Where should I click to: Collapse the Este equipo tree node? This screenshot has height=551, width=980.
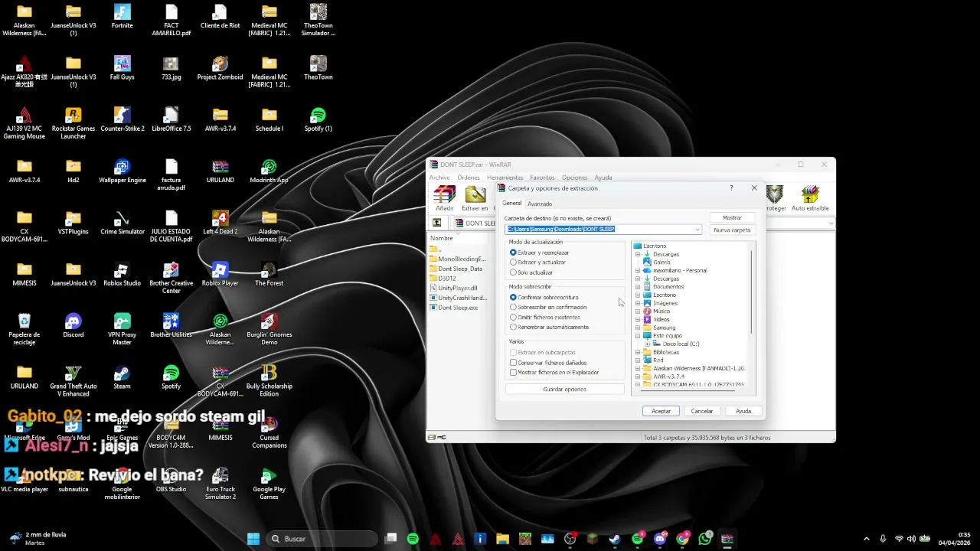pyautogui.click(x=638, y=336)
